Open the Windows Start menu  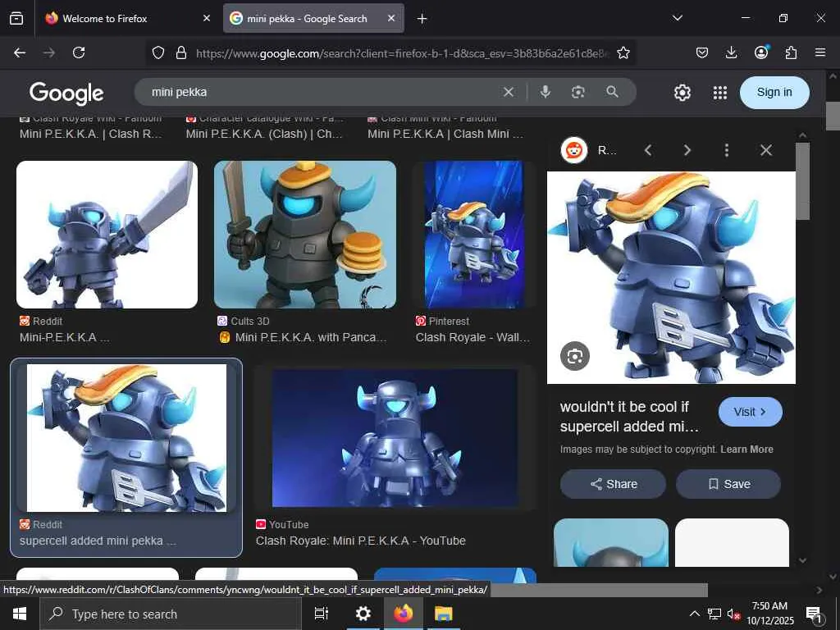pyautogui.click(x=20, y=614)
